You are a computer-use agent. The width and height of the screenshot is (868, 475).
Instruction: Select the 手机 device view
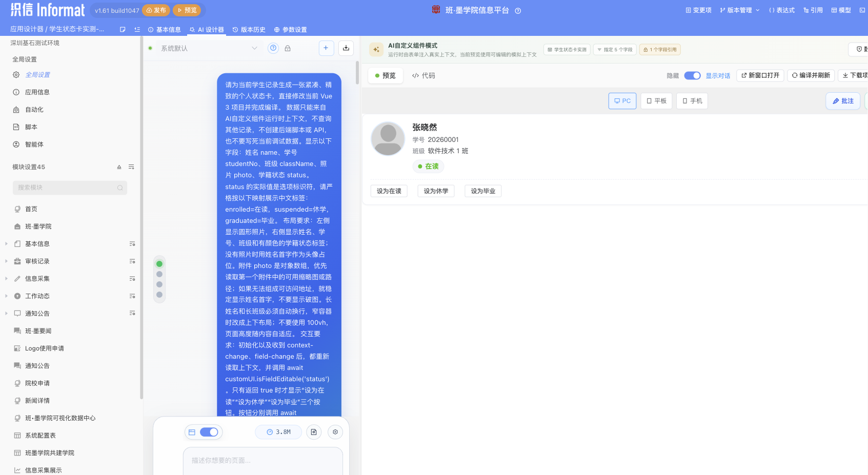point(692,101)
